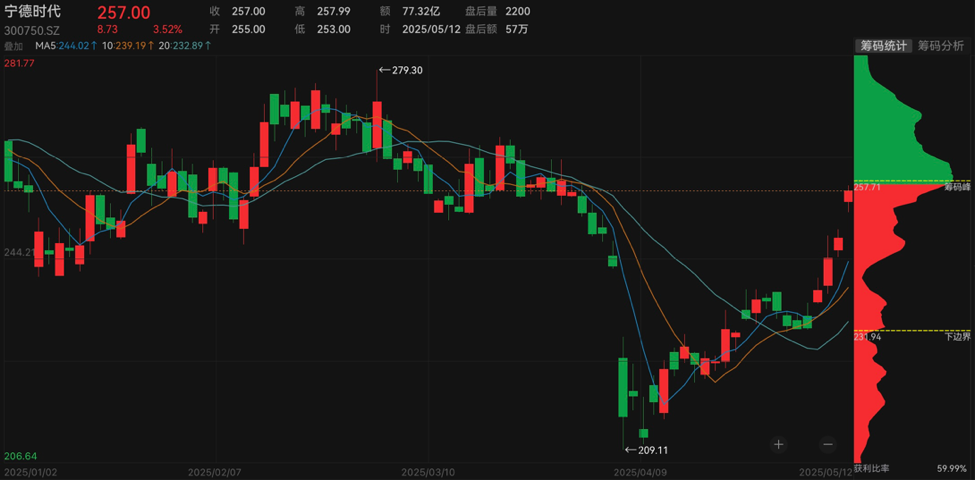Click after-hours volume 2200
The height and width of the screenshot is (480, 975).
point(518,12)
